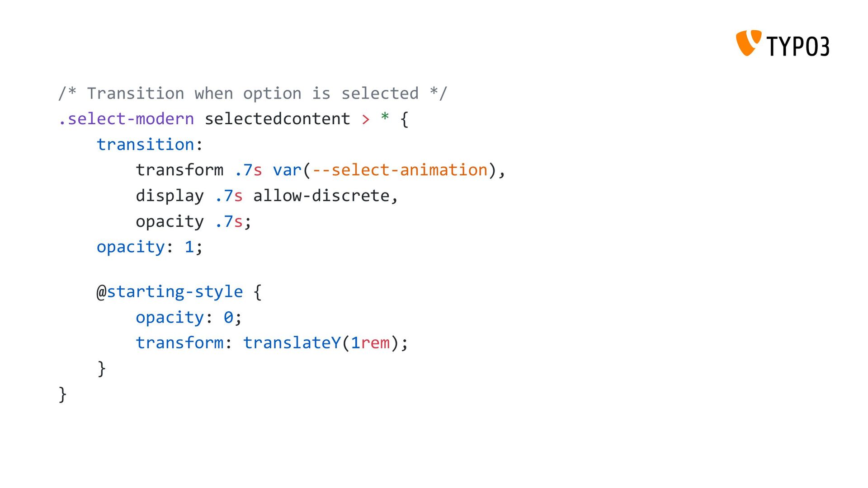The image size is (868, 488).
Task: Click the @starting-style at-rule
Action: (170, 291)
